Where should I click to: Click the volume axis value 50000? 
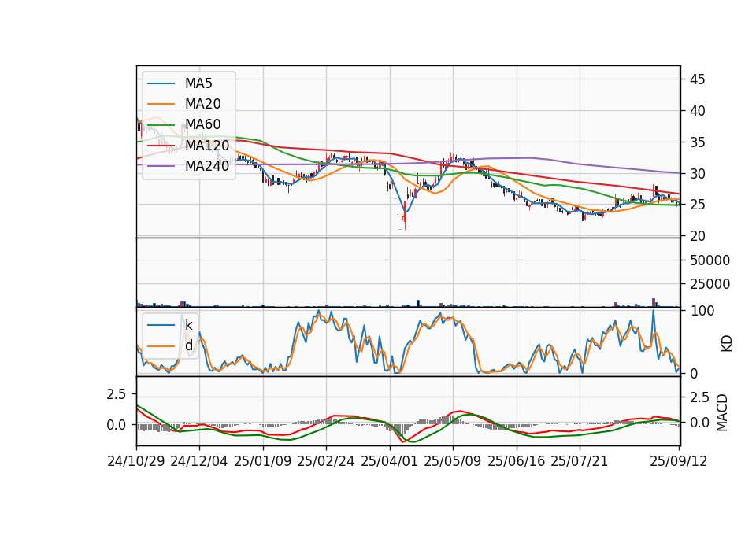pos(710,260)
